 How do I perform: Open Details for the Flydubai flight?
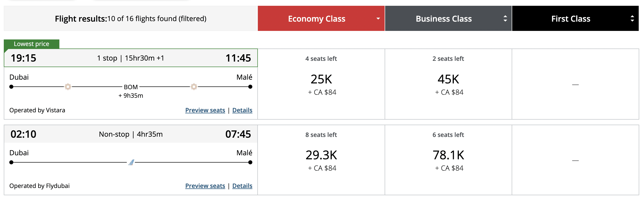(x=242, y=186)
